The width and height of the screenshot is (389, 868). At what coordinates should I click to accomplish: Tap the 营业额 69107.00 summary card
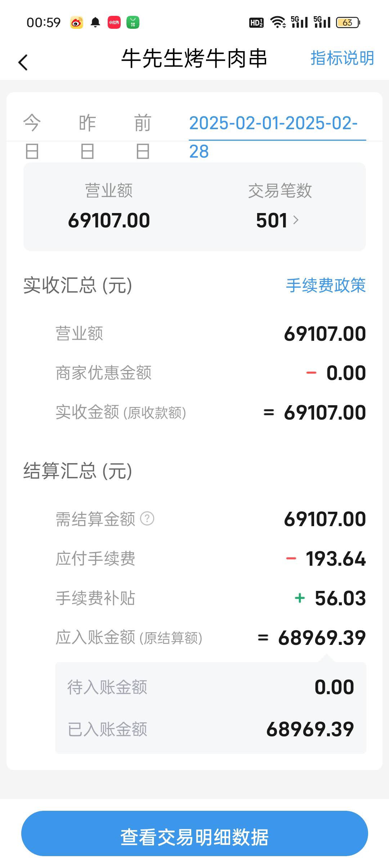(x=109, y=207)
